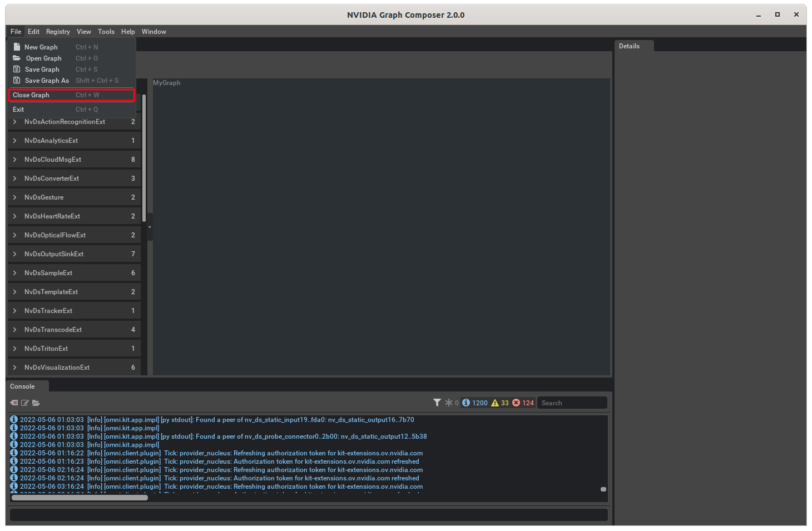Click the verbose asterisk filter in console

click(448, 402)
